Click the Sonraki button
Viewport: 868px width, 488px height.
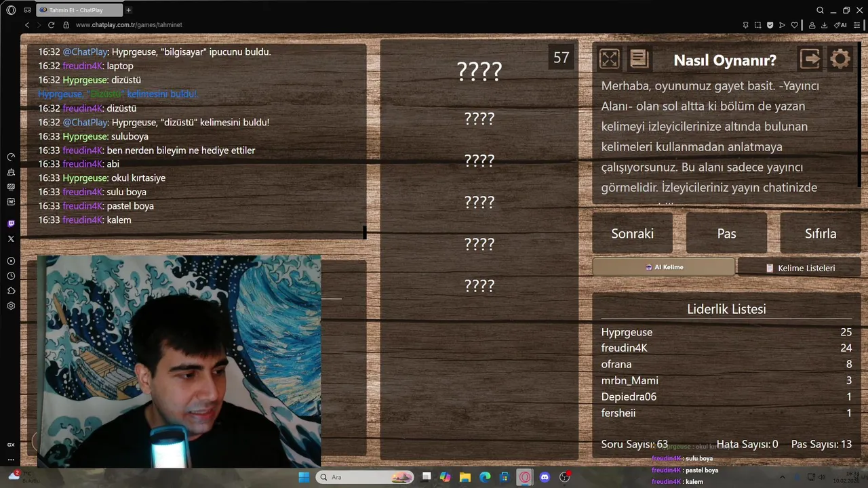(632, 233)
